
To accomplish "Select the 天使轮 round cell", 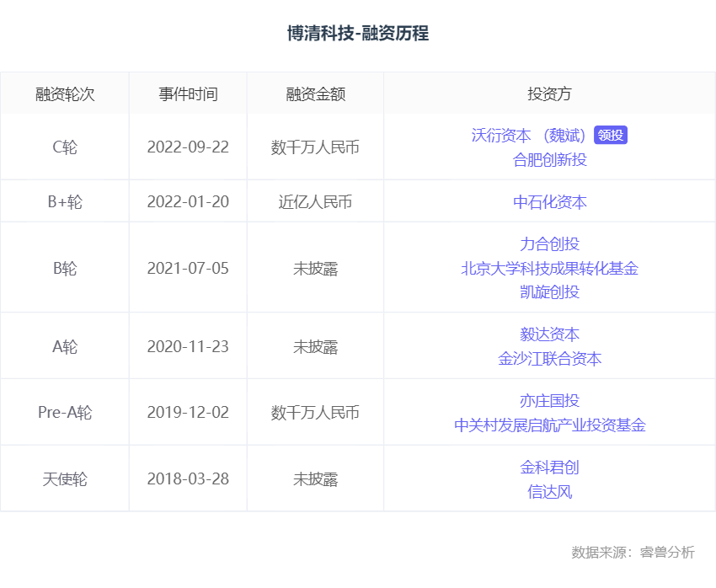I will tap(65, 479).
